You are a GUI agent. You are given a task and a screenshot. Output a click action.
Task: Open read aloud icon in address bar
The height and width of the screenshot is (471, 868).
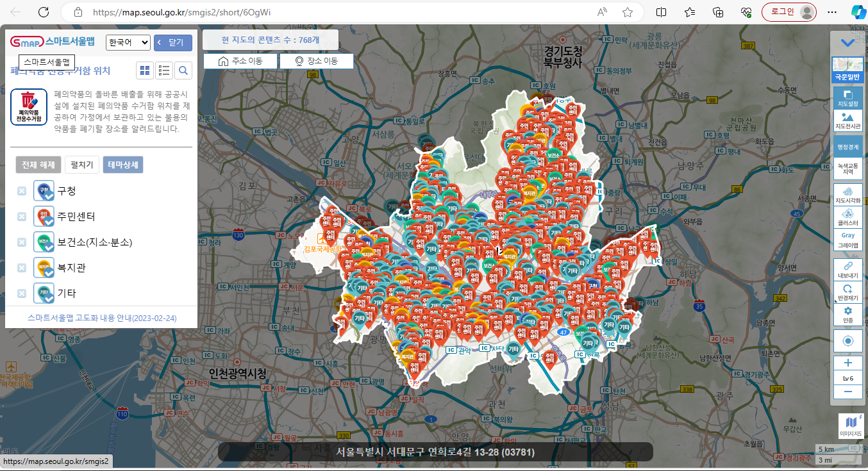(603, 12)
